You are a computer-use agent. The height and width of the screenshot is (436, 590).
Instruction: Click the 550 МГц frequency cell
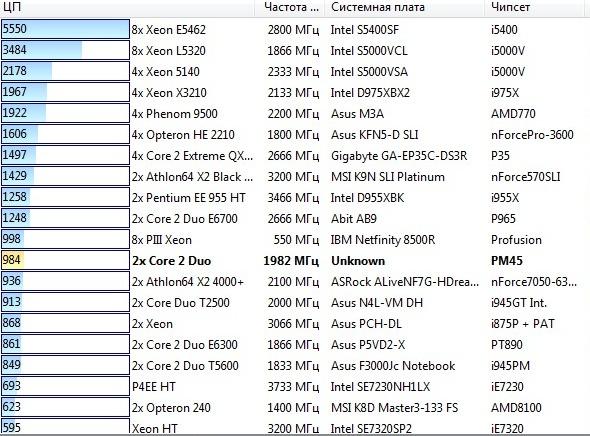click(296, 240)
